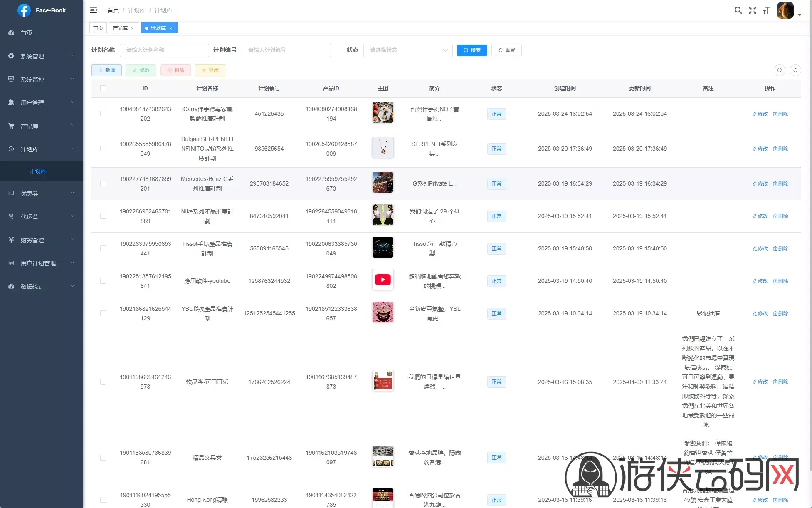Viewport: 812px width, 508px height.
Task: Click the circular hide-search icon above table
Action: pos(780,70)
